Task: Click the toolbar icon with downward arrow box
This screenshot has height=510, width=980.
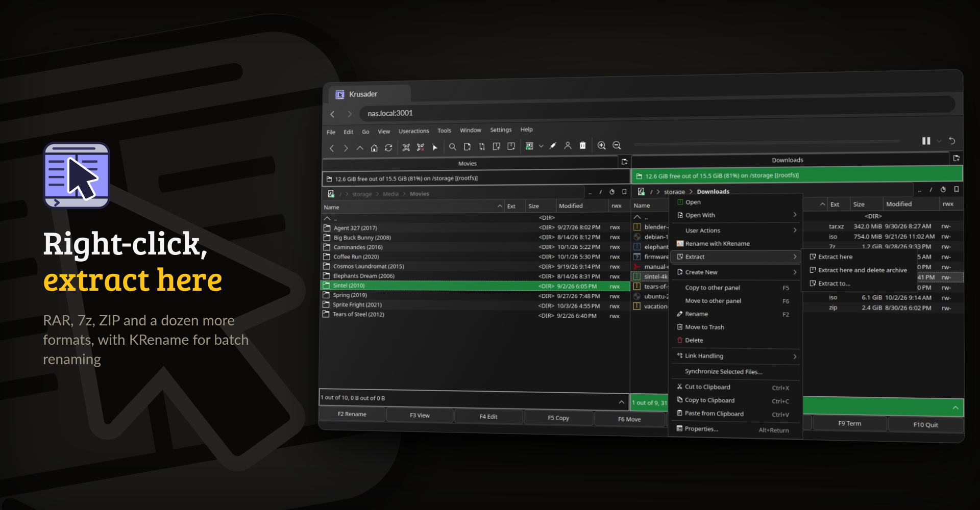Action: 511,146
